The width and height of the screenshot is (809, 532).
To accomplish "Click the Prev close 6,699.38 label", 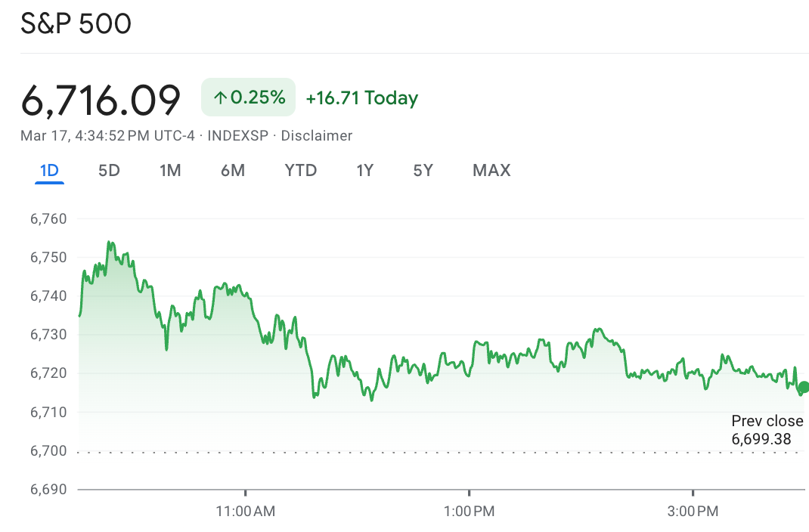I will (x=767, y=431).
